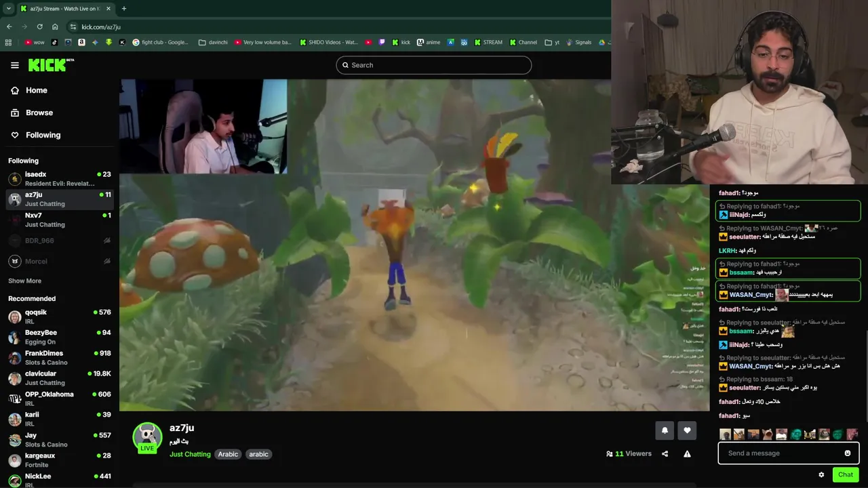
Task: Open the wow bookmark
Action: [x=35, y=42]
